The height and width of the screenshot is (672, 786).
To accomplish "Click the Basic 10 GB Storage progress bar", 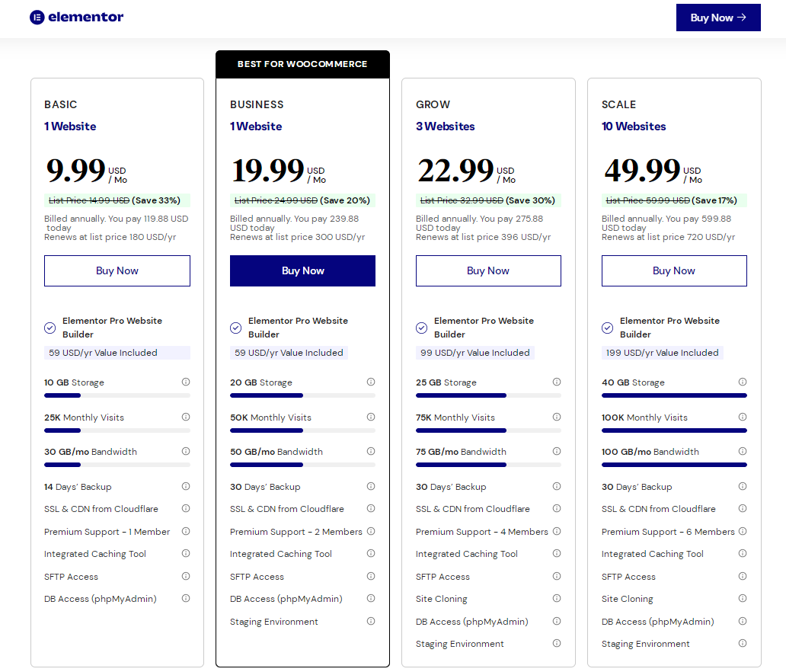I will [117, 395].
